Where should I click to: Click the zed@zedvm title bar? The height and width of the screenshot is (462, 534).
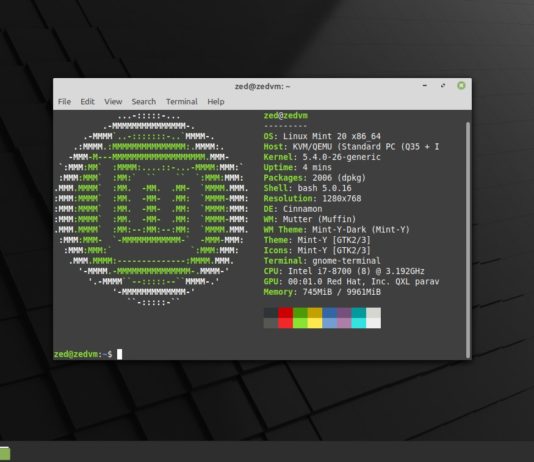[x=262, y=86]
